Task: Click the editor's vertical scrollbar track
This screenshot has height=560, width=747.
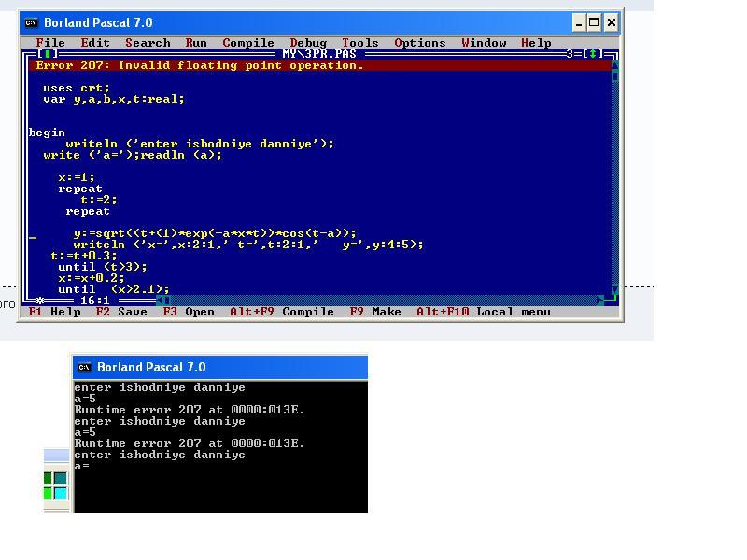Action: click(x=614, y=177)
